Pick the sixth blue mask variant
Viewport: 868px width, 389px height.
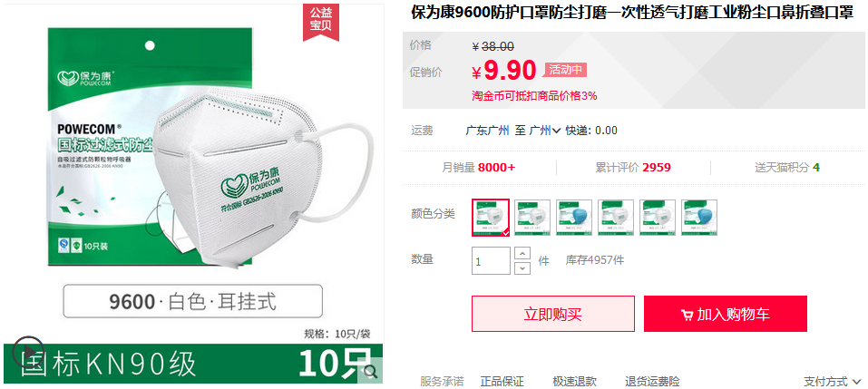point(699,218)
